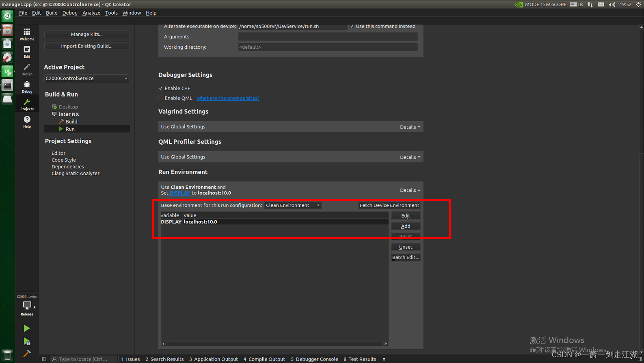
Task: Open the Help menu in menu bar
Action: pos(151,13)
